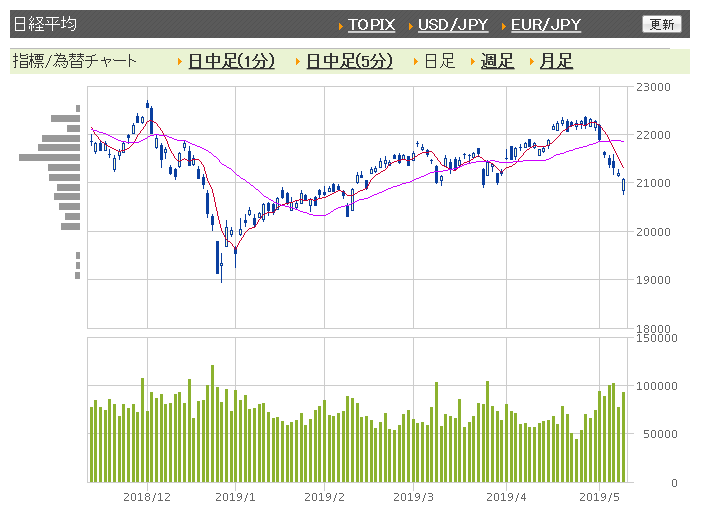Click the orange arrow before 月足
This screenshot has height=524, width=703.
pos(532,61)
